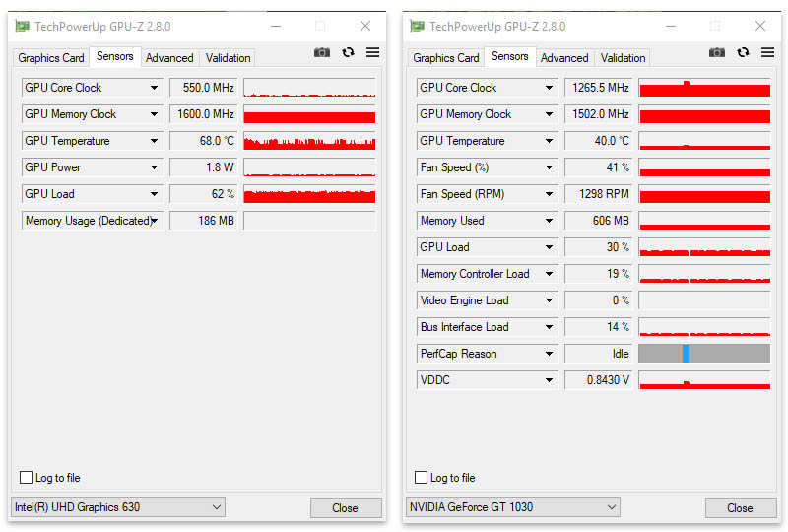The image size is (788, 532).
Task: Select Sensors tab in GT 1030 window
Action: [510, 56]
